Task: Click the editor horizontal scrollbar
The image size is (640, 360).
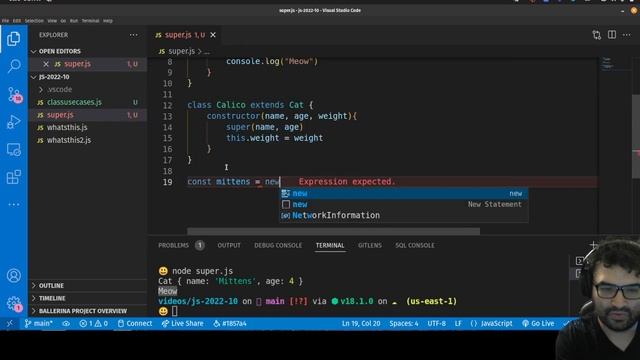Action: pos(333,231)
